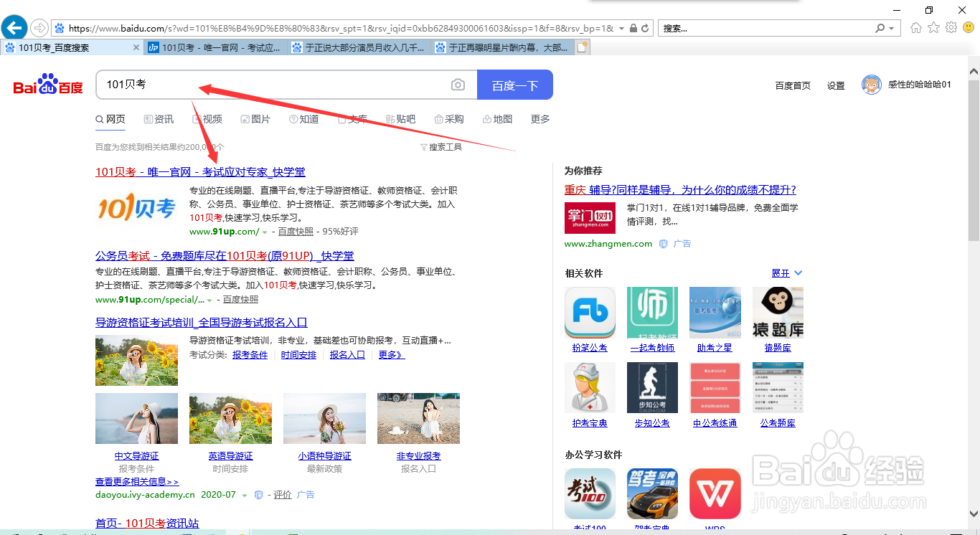
Task: Select the 视频 search category
Action: point(207,119)
